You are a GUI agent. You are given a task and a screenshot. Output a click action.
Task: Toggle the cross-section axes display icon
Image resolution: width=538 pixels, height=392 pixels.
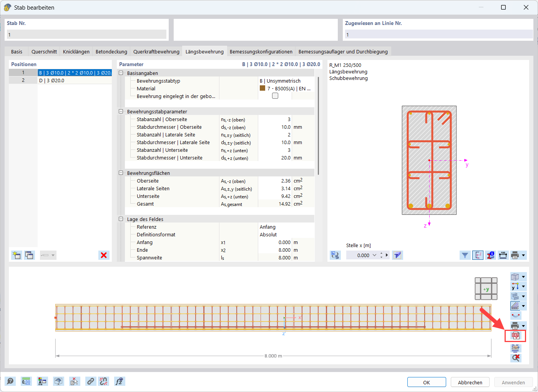[478, 255]
